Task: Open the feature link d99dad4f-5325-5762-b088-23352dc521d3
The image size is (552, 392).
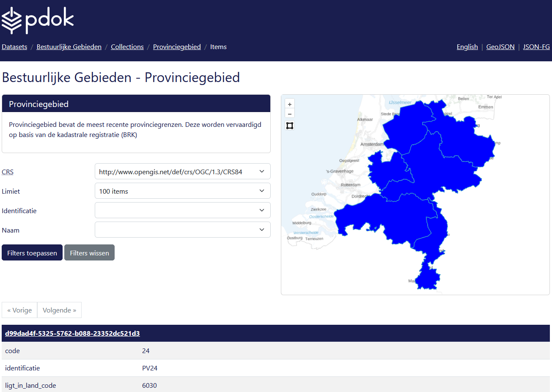Action: (x=72, y=333)
